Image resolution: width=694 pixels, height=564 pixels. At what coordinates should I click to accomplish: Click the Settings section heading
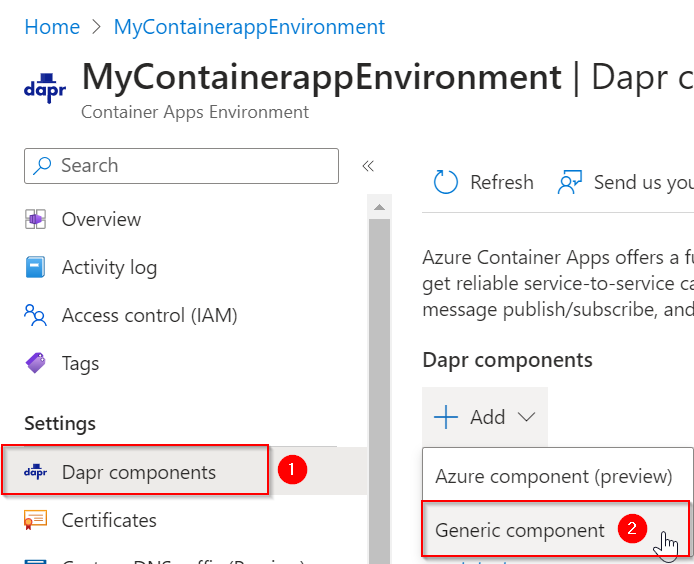60,424
